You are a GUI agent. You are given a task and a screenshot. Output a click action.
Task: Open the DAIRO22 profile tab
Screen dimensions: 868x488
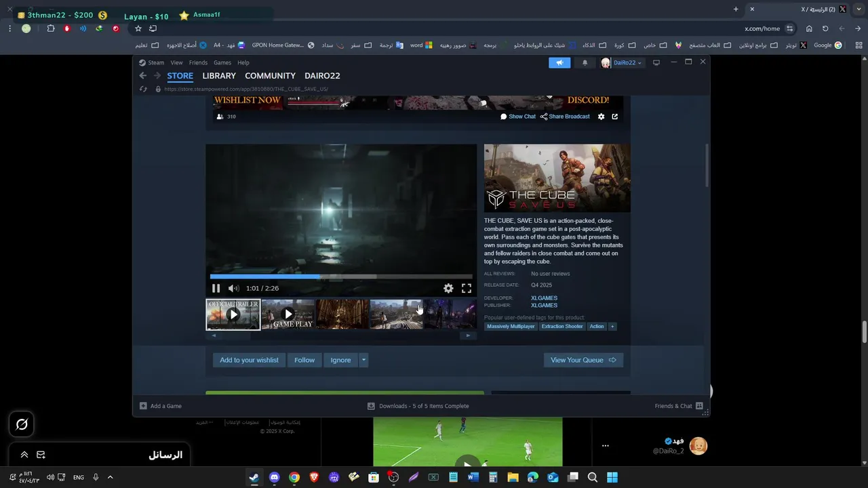click(x=322, y=76)
